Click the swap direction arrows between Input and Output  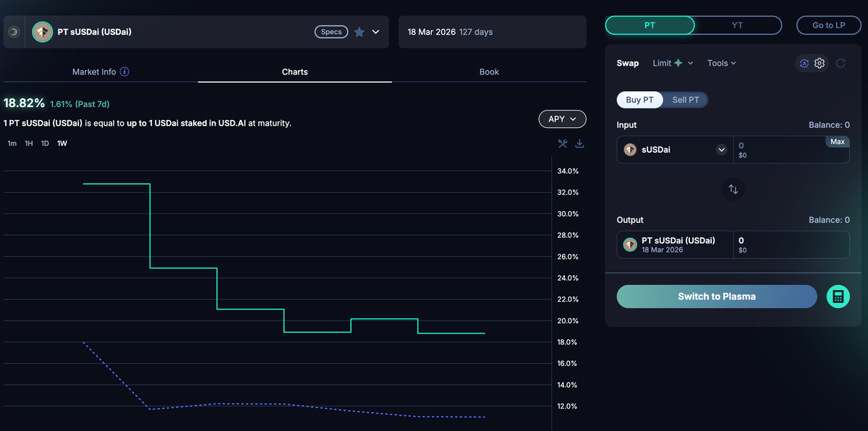[733, 189]
